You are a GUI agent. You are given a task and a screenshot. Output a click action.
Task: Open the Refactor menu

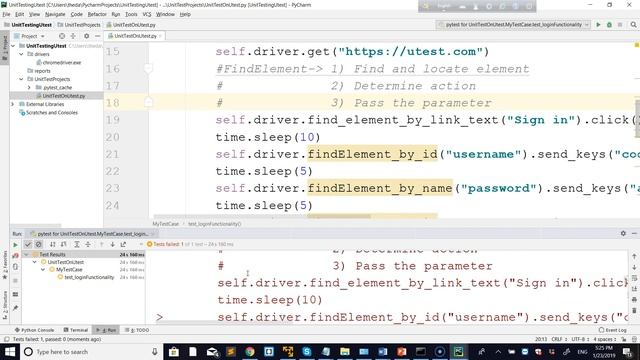(97, 14)
